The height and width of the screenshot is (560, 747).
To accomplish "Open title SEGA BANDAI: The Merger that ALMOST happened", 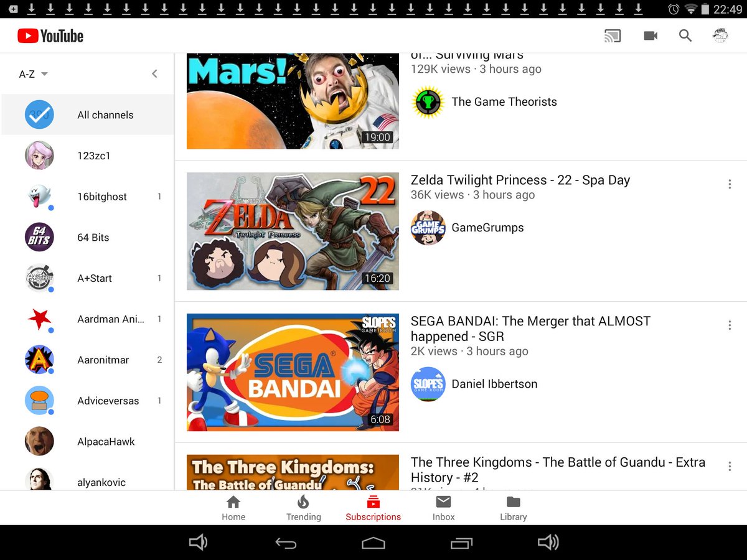I will pos(530,329).
